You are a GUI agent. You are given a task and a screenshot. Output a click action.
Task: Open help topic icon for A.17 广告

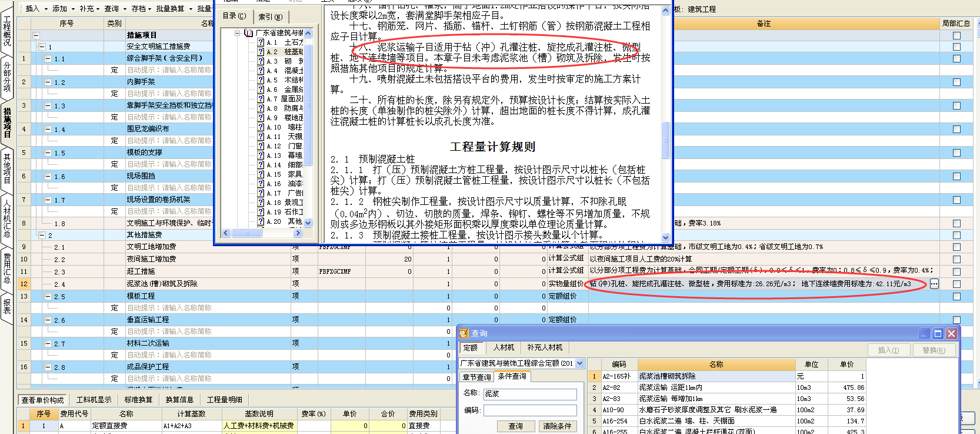click(x=261, y=193)
